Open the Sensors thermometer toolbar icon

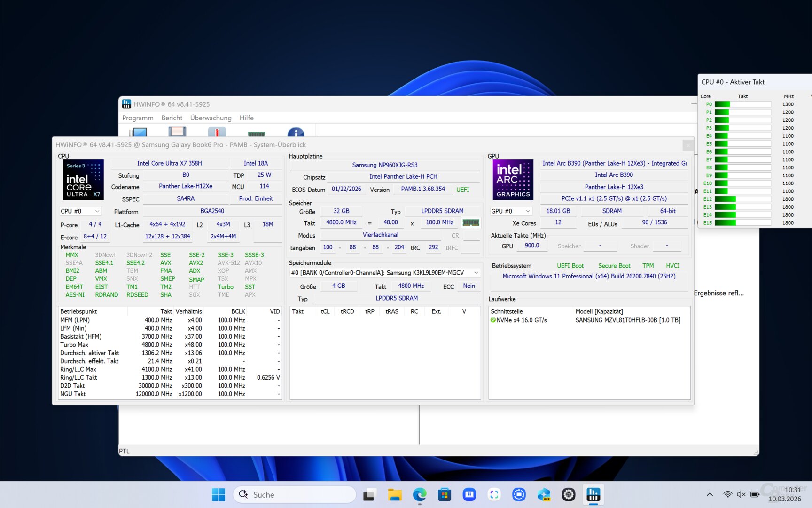click(x=217, y=133)
